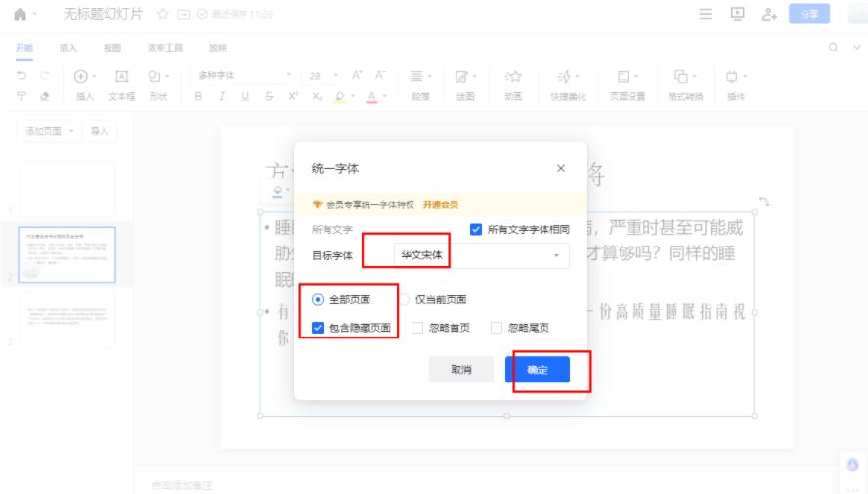Click the move-to-folder icon beside the title
The image size is (868, 494).
tap(183, 14)
